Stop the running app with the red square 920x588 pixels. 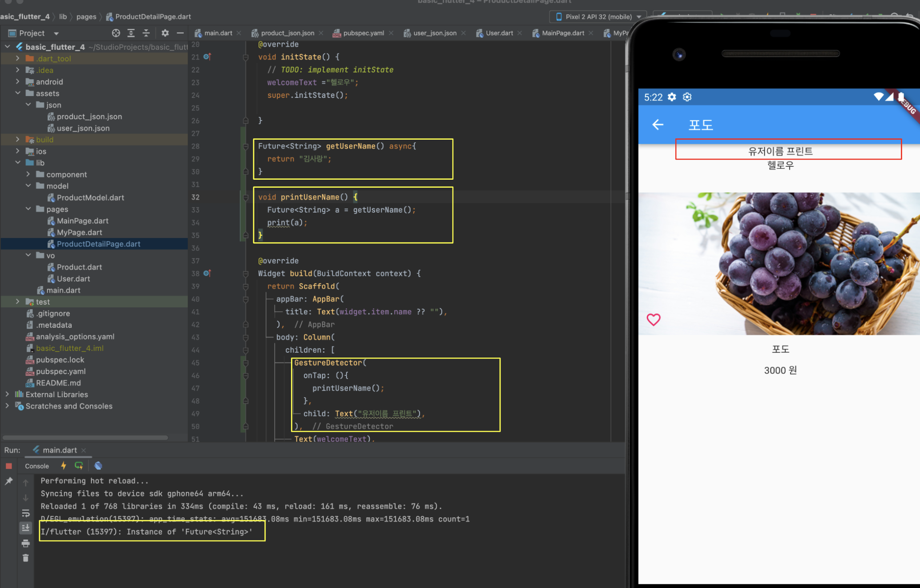pos(9,466)
